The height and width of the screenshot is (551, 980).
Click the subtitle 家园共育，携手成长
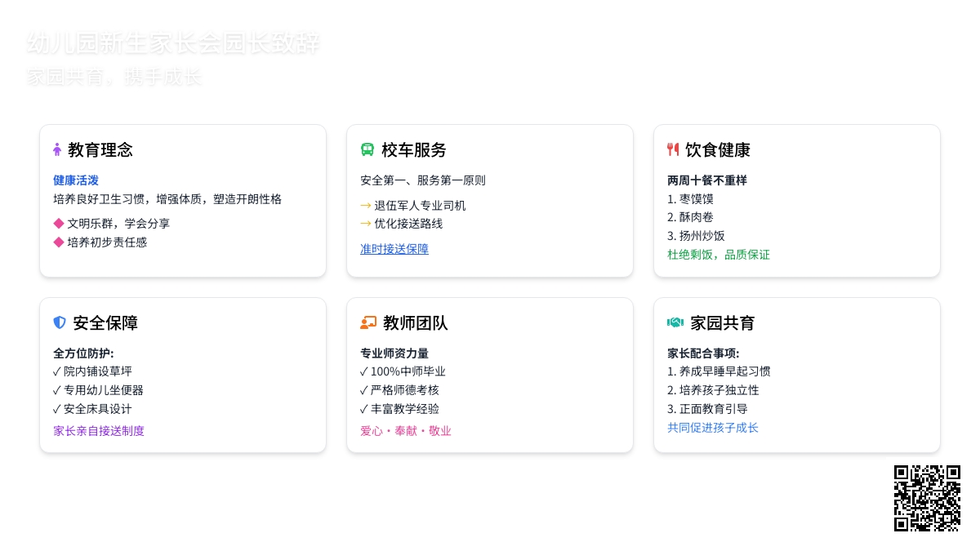click(x=114, y=78)
